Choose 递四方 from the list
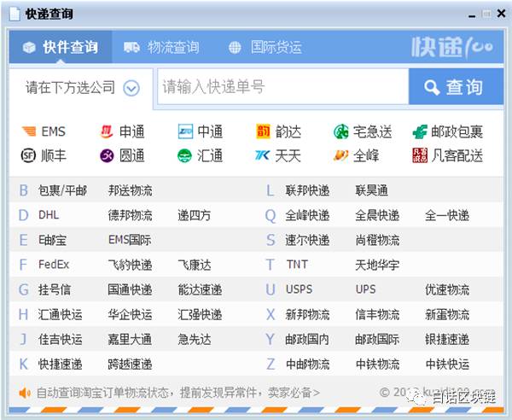The image size is (512, 420). coord(195,215)
